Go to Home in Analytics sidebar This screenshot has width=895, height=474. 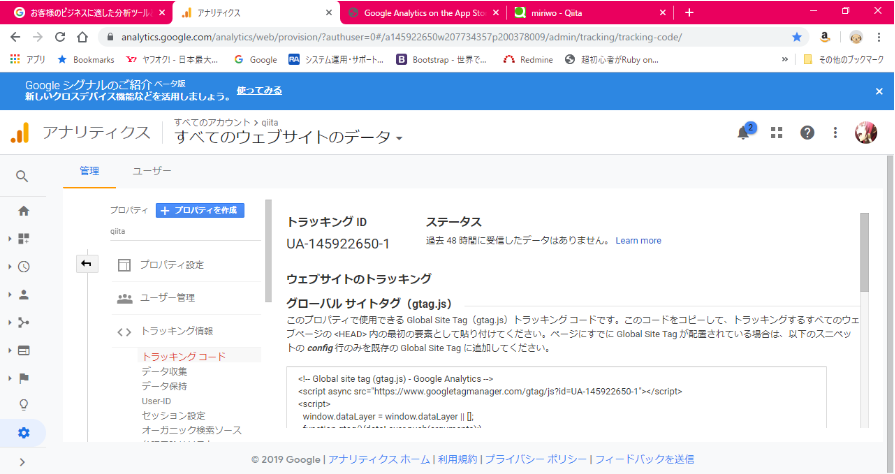23,211
